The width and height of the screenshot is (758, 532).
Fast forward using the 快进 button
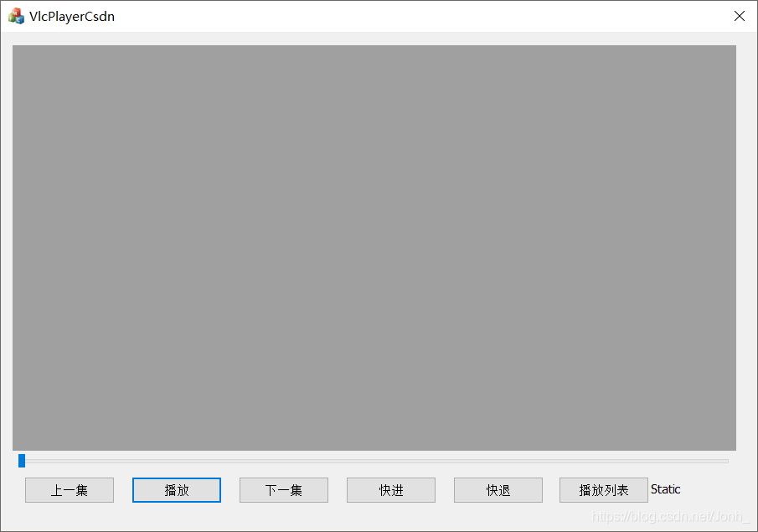coord(391,490)
